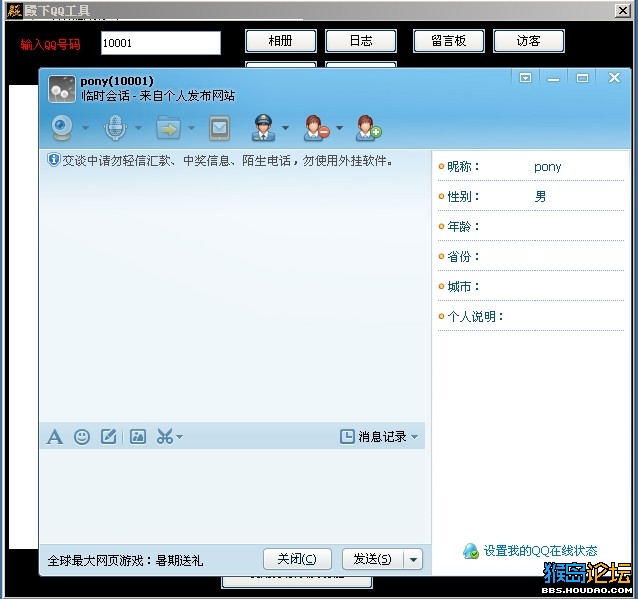The width and height of the screenshot is (638, 599).
Task: Click the pony(10001) chat title
Action: pos(117,81)
